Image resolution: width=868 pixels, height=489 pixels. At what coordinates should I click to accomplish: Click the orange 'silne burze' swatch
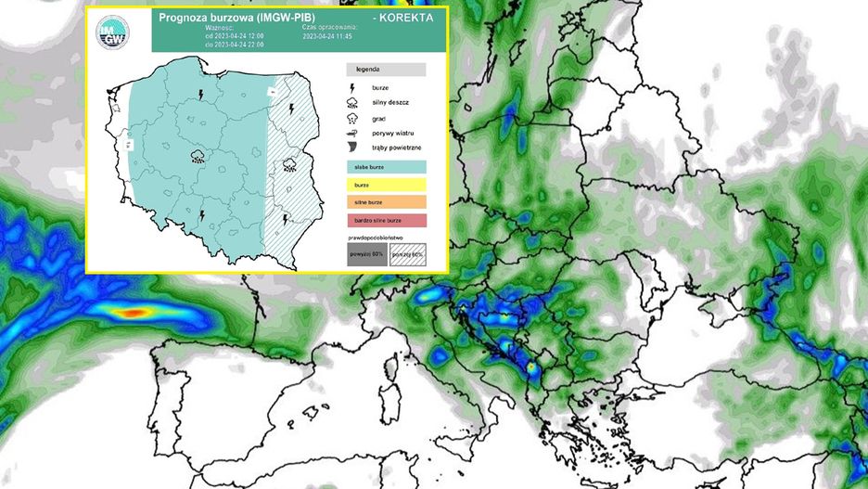click(387, 202)
